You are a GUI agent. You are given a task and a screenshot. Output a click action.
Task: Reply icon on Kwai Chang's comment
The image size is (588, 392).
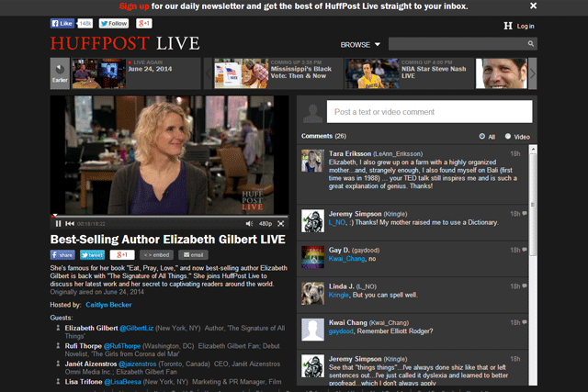(x=525, y=322)
